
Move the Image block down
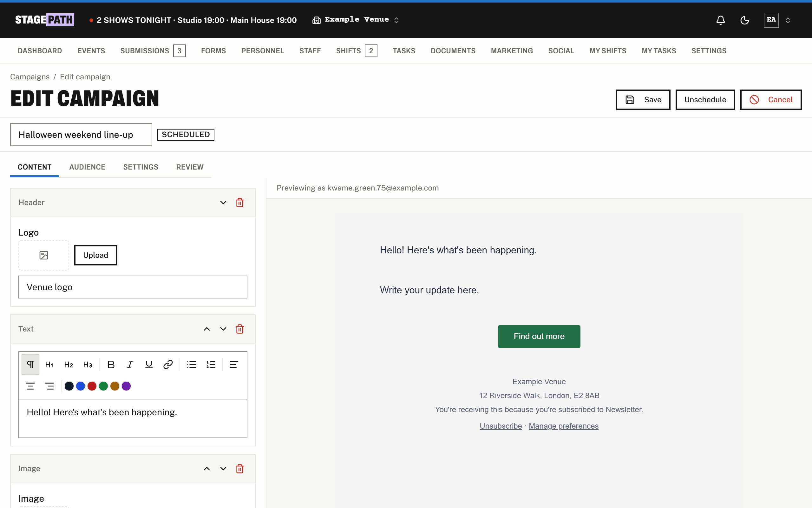coord(223,469)
